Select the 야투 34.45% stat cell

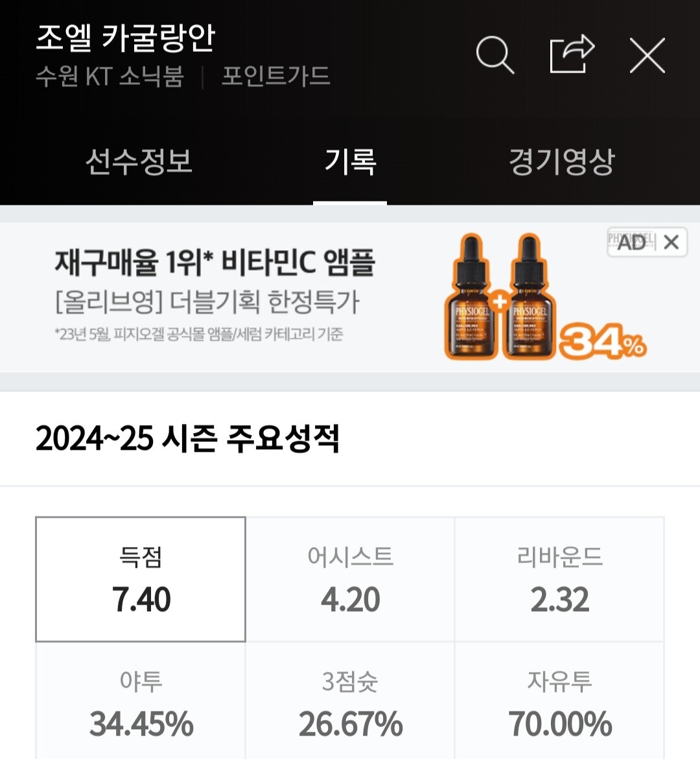pyautogui.click(x=141, y=703)
